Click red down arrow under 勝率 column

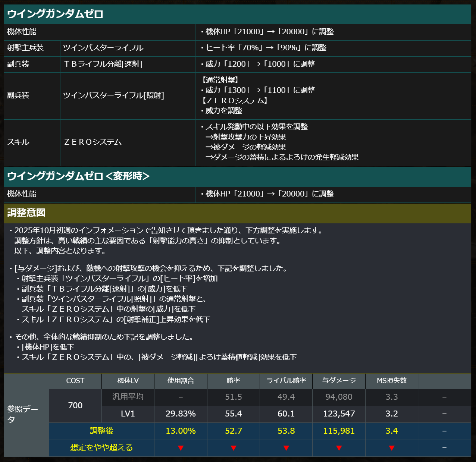coord(234,448)
